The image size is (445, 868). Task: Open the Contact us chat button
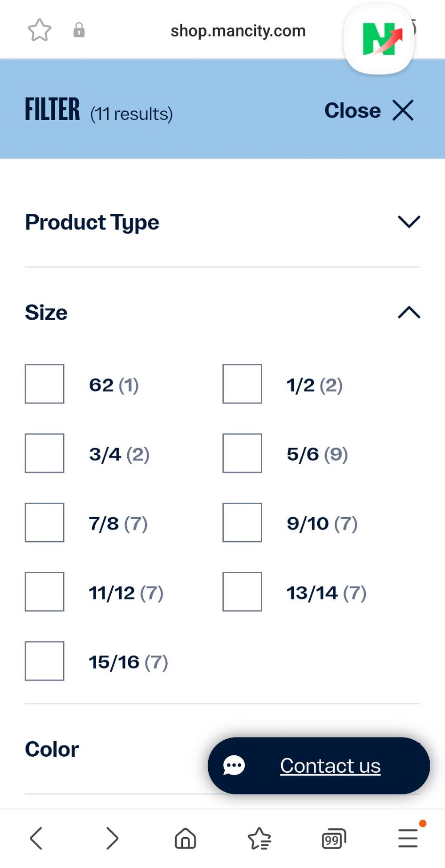pyautogui.click(x=319, y=766)
